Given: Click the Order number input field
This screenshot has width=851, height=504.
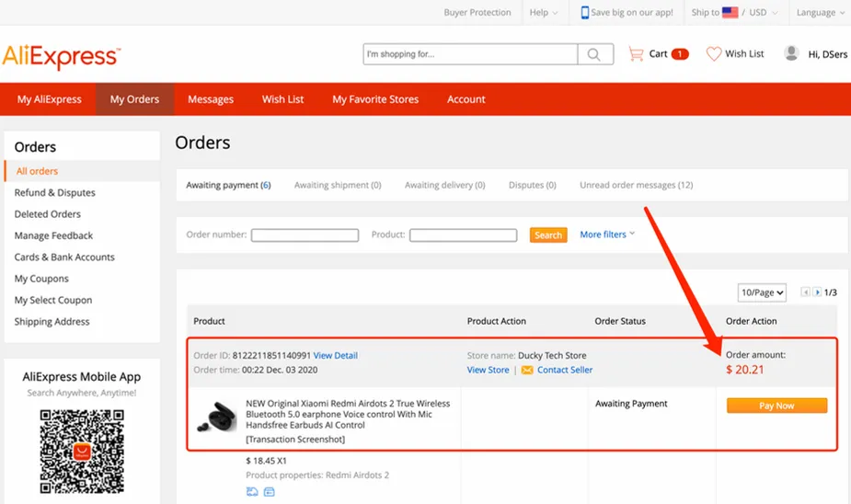Looking at the screenshot, I should click(305, 235).
